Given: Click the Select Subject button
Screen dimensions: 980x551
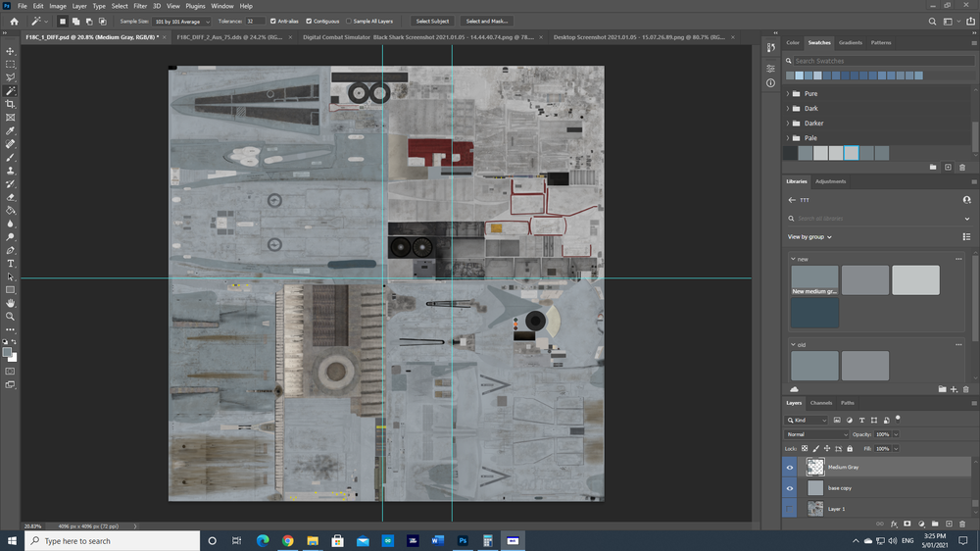Looking at the screenshot, I should pyautogui.click(x=432, y=21).
